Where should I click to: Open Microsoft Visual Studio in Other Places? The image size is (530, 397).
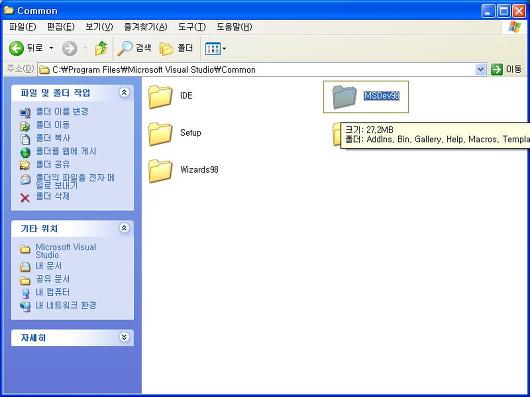[66, 251]
